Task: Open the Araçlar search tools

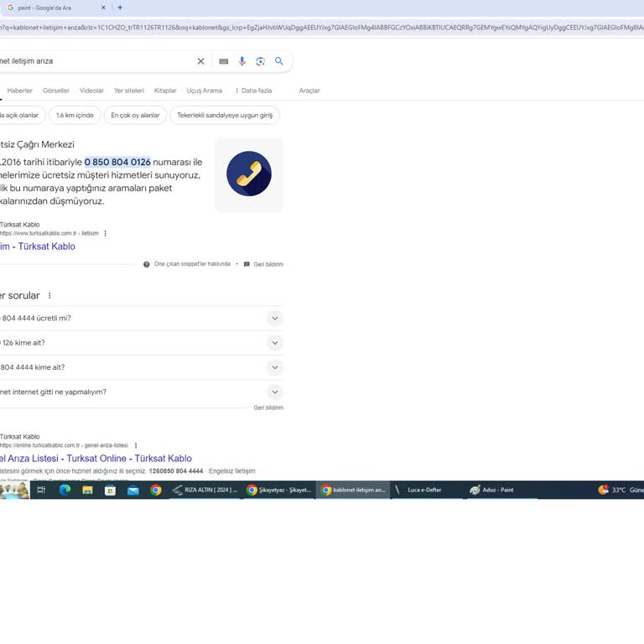Action: tap(309, 91)
